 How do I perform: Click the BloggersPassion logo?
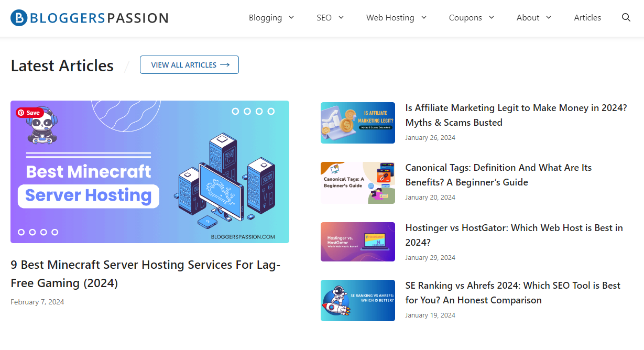90,18
